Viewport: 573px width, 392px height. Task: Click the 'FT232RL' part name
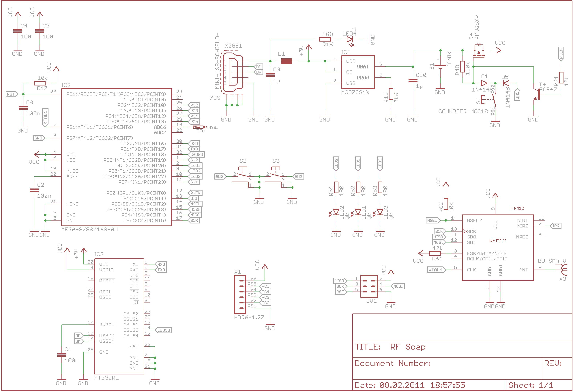tap(106, 378)
